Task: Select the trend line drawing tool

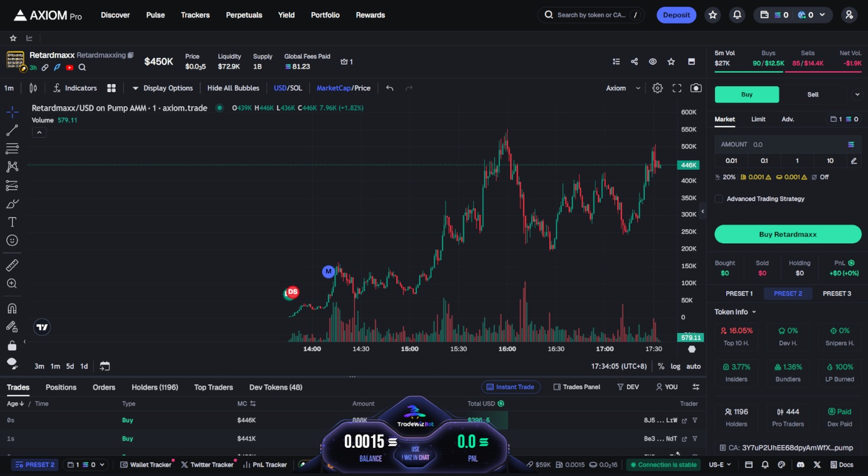Action: point(12,130)
